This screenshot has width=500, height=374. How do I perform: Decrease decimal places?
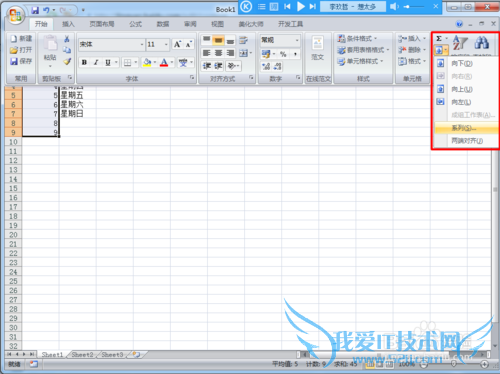(278, 66)
